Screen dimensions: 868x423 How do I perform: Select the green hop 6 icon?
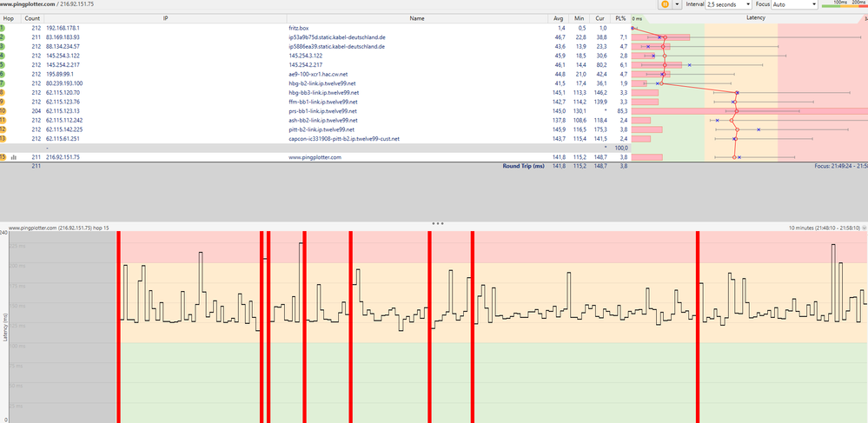3,74
